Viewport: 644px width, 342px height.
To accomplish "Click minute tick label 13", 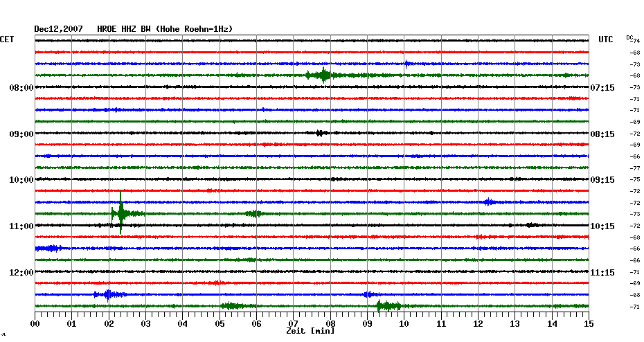I will pos(515,324).
